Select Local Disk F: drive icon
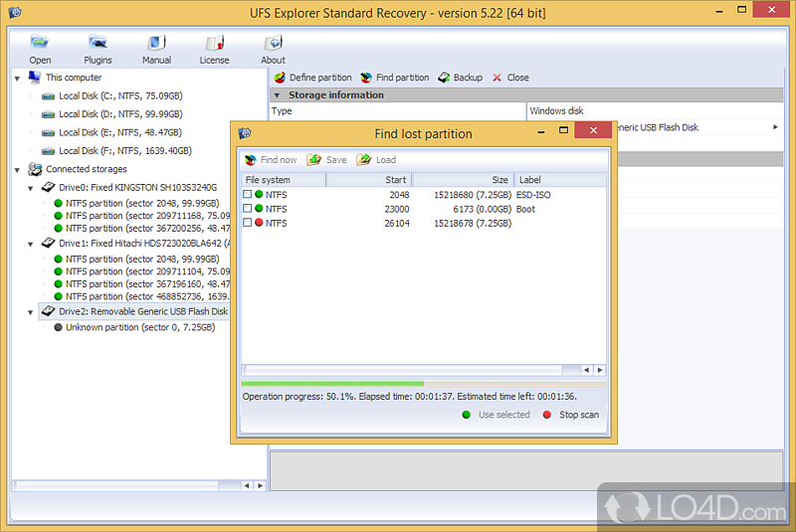Screen dimensions: 796x532 (x=48, y=151)
